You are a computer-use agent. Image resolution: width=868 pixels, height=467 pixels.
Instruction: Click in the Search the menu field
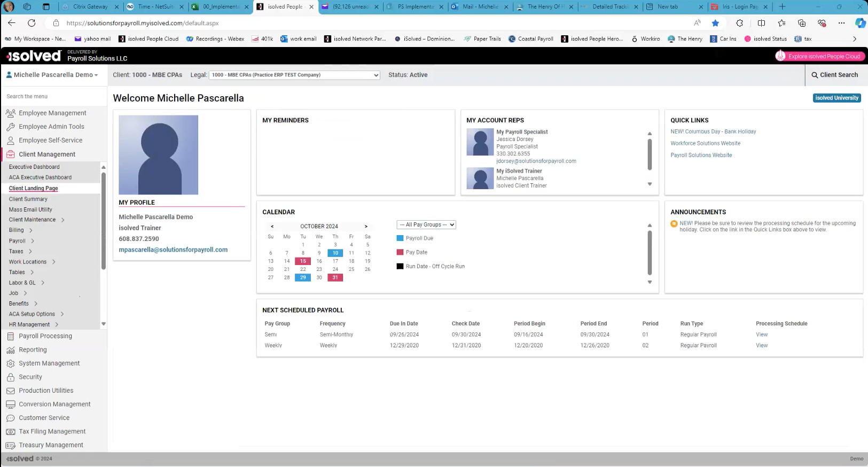(53, 97)
